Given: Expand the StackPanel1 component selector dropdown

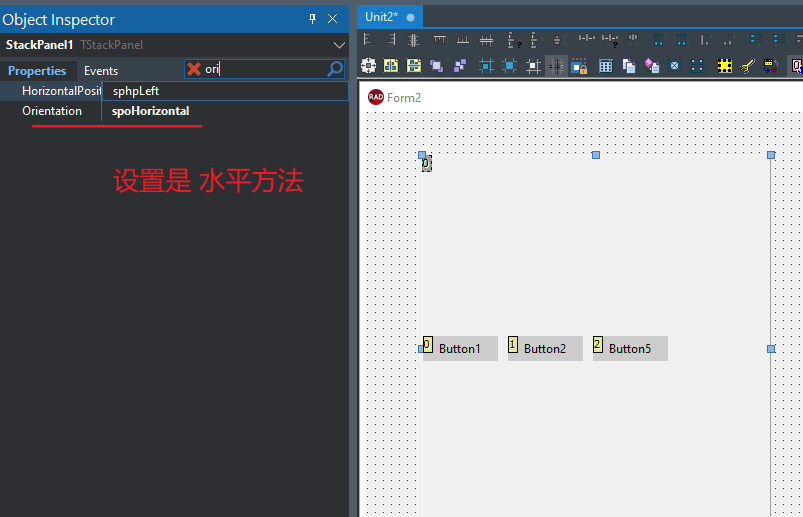Looking at the screenshot, I should click(338, 45).
